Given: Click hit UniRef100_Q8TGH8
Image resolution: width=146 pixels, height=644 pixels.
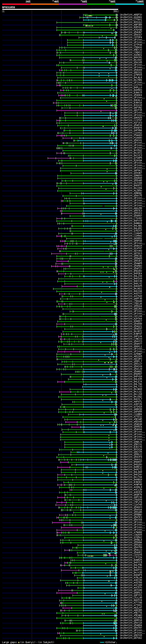Looking at the screenshot, I should (131, 590).
